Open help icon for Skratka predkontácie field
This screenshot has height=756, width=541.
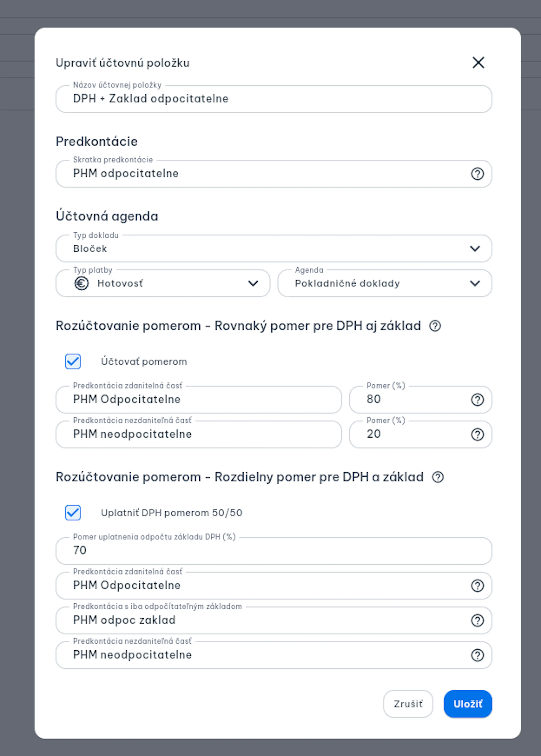tap(477, 174)
